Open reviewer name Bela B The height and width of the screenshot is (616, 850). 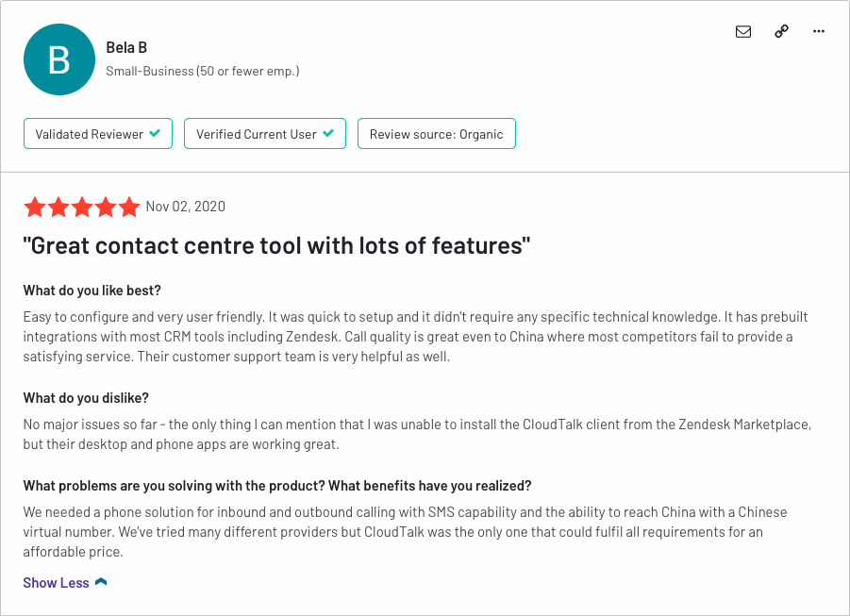tap(126, 48)
